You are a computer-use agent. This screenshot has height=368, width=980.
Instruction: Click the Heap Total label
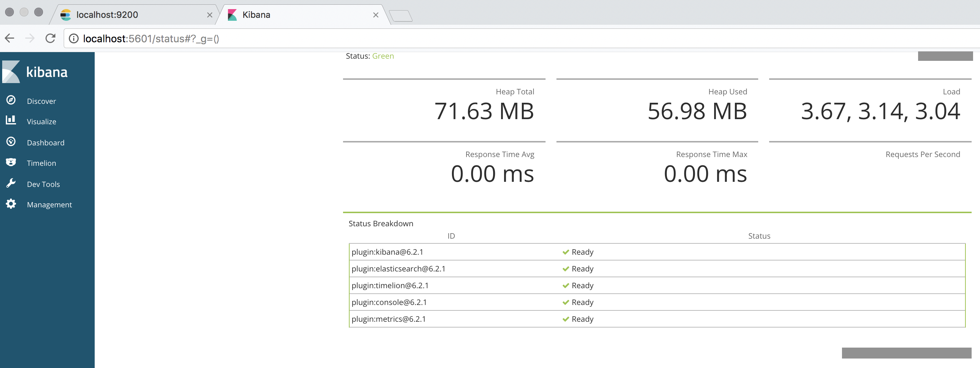click(515, 91)
